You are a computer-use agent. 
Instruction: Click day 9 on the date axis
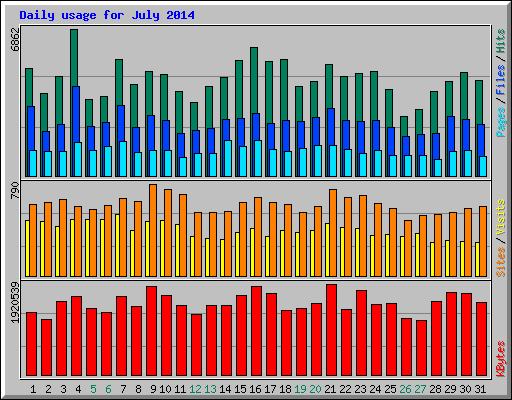(x=153, y=389)
